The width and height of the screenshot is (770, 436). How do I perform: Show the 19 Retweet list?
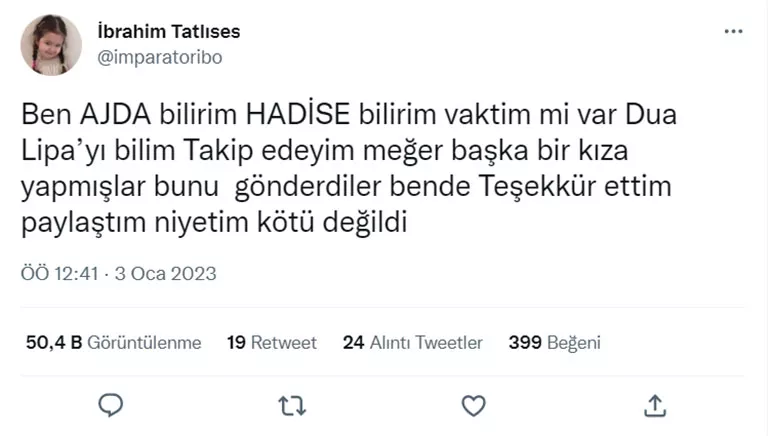tap(271, 342)
